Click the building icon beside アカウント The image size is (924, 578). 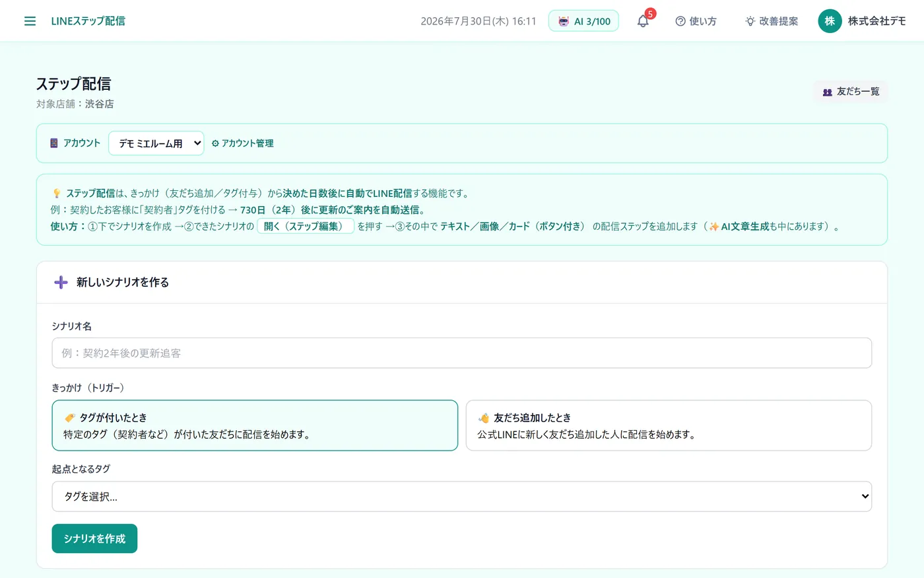[x=54, y=143]
